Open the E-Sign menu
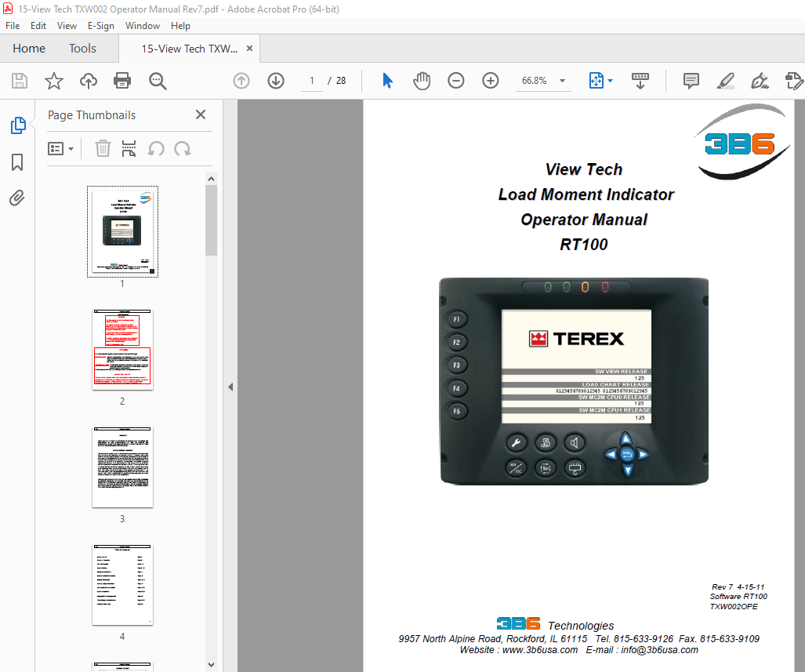This screenshot has width=805, height=672. 101,25
